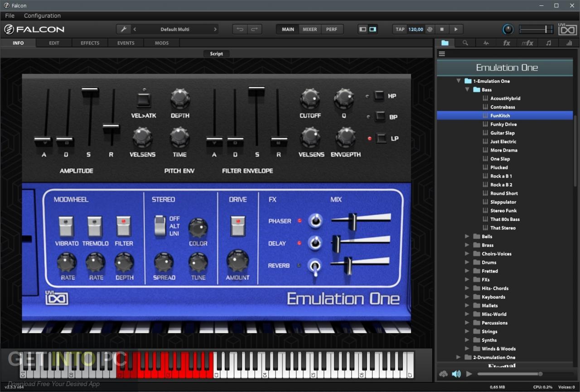Expand the Synths folder
The image size is (580, 392).
pyautogui.click(x=467, y=340)
